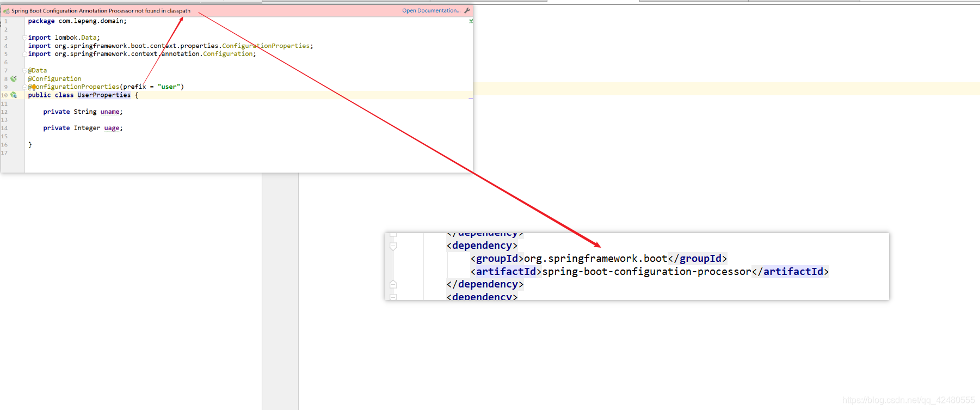980x410 pixels.
Task: Click 'private String' declaration on line 12
Action: [x=70, y=112]
